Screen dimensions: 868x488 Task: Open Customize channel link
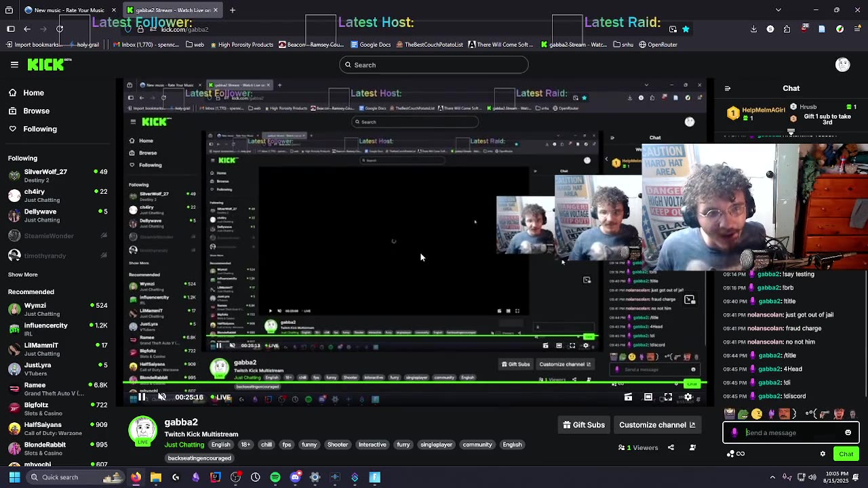click(657, 425)
